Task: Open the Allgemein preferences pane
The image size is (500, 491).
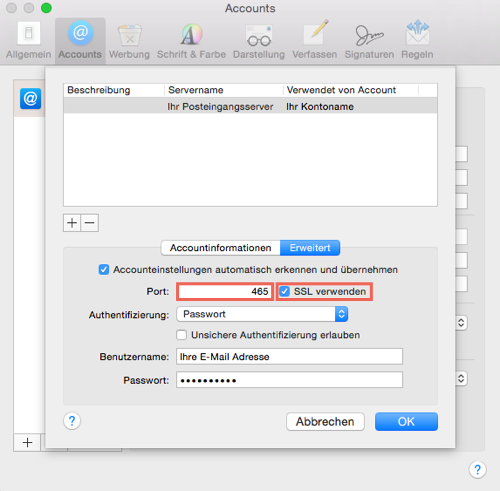Action: pos(29,40)
